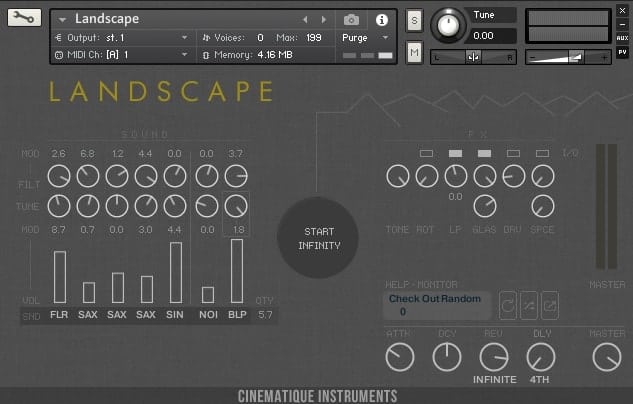Click TUNE knob above MOD value 1.8
Image resolution: width=633 pixels, height=404 pixels.
pyautogui.click(x=236, y=206)
